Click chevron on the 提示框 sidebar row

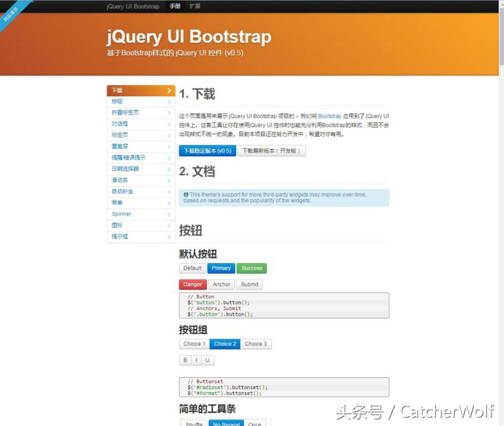(x=169, y=237)
